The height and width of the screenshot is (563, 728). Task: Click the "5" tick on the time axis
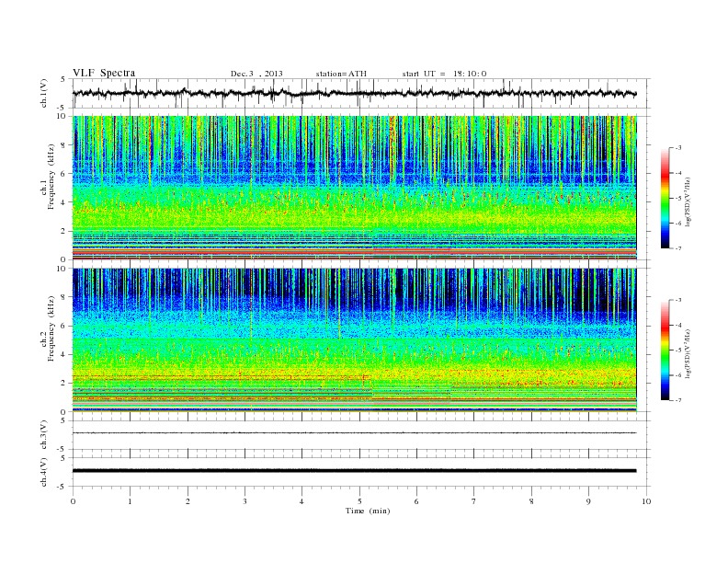pos(359,501)
